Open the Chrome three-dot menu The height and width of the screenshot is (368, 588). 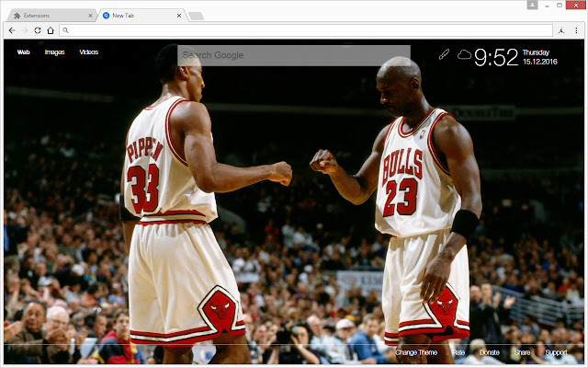[x=576, y=30]
